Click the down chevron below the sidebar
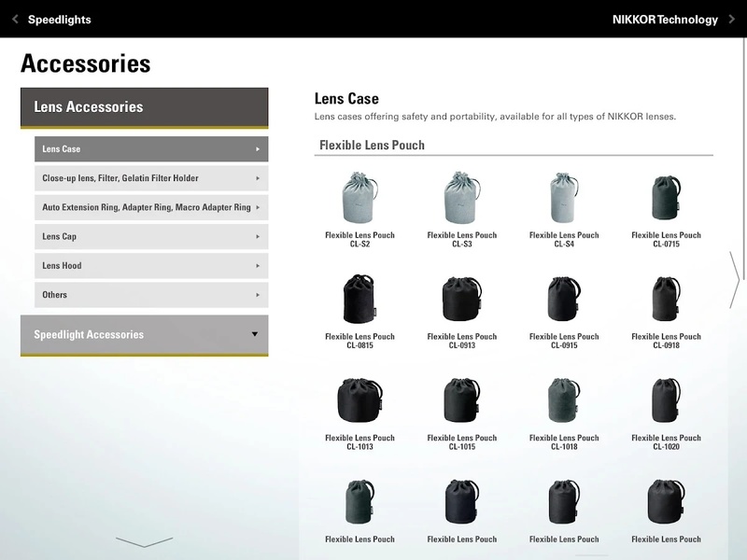 coord(144,542)
